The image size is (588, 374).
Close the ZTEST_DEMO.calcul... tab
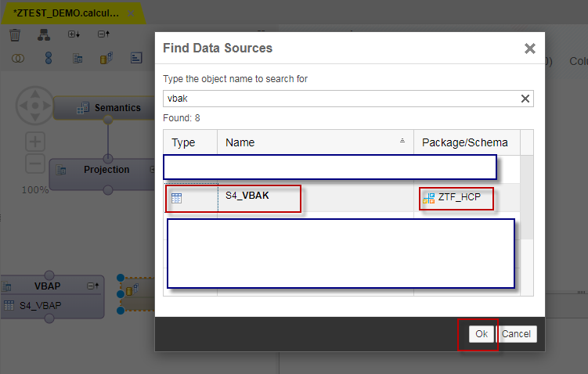click(131, 13)
